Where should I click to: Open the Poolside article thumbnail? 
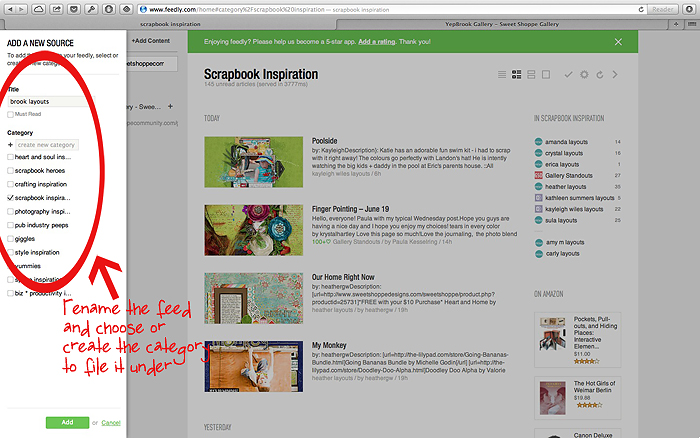[x=254, y=162]
